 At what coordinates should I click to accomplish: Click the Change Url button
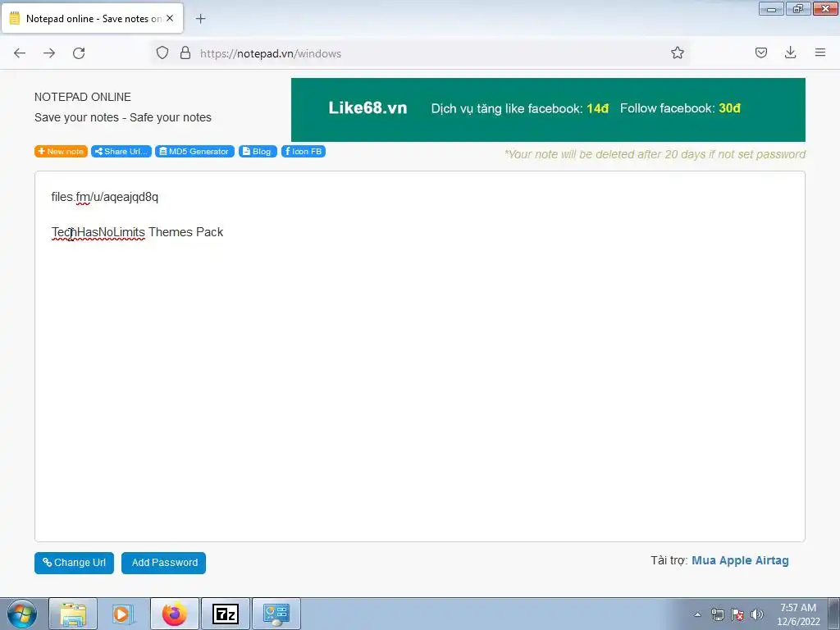[74, 563]
